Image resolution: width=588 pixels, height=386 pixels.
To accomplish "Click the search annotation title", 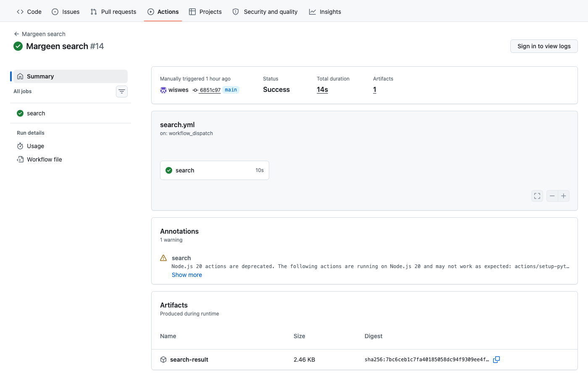I will click(181, 258).
